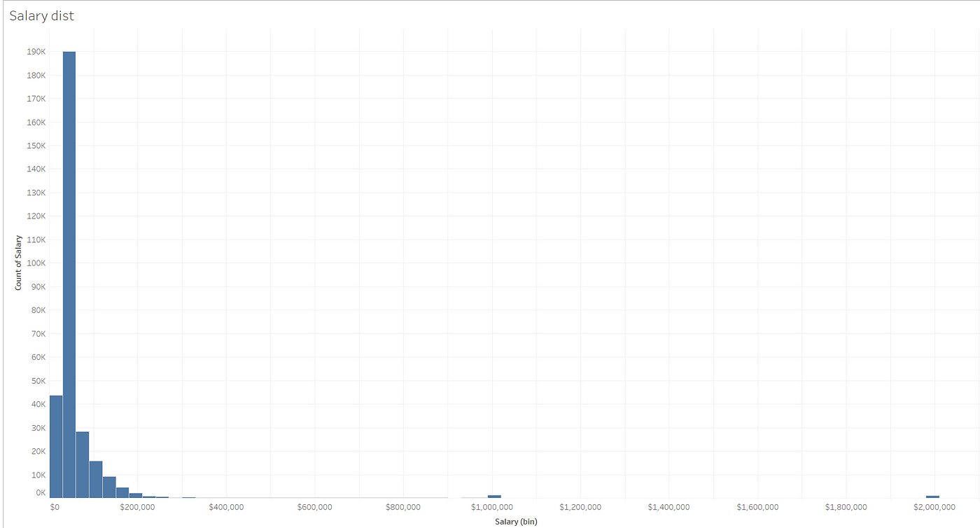Click the small bar at $2,000,000
This screenshot has width=980, height=528.
pyautogui.click(x=932, y=496)
